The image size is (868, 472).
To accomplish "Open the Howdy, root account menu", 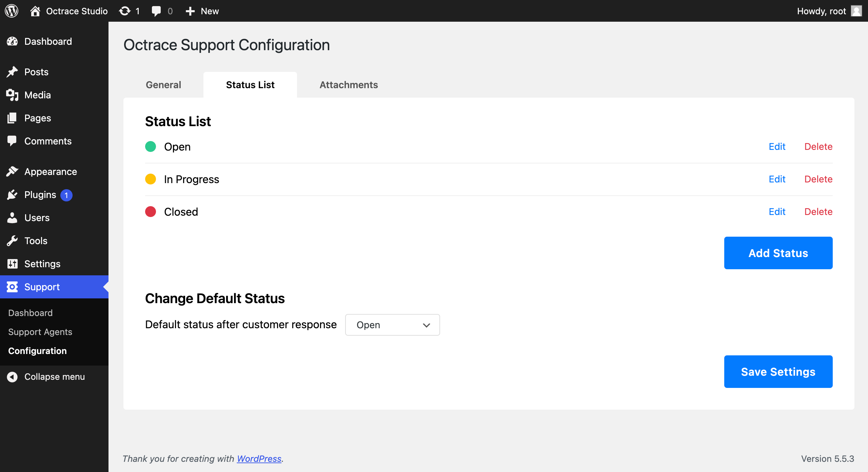I will coord(821,11).
